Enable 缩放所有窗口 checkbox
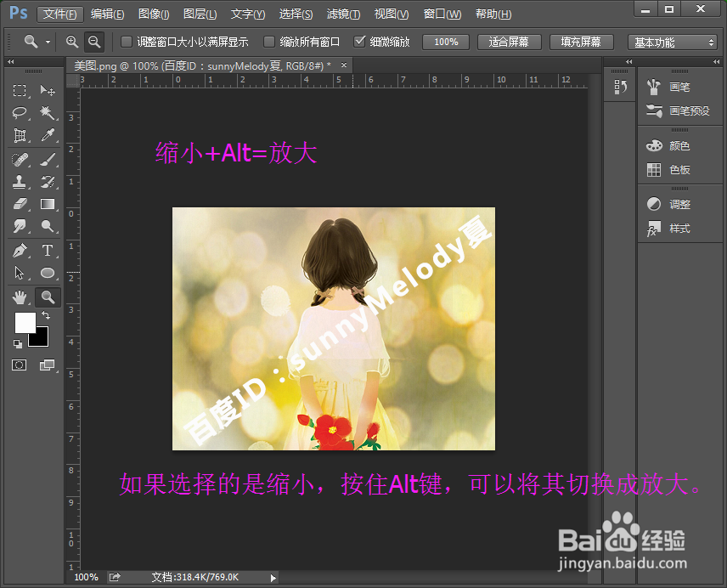This screenshot has height=588, width=727. (x=269, y=42)
